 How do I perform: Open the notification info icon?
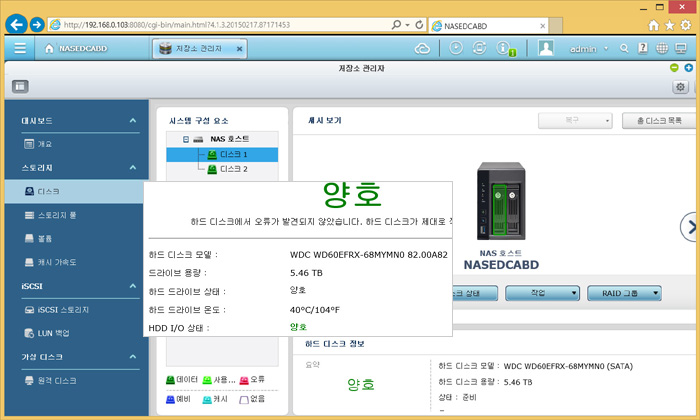click(504, 47)
